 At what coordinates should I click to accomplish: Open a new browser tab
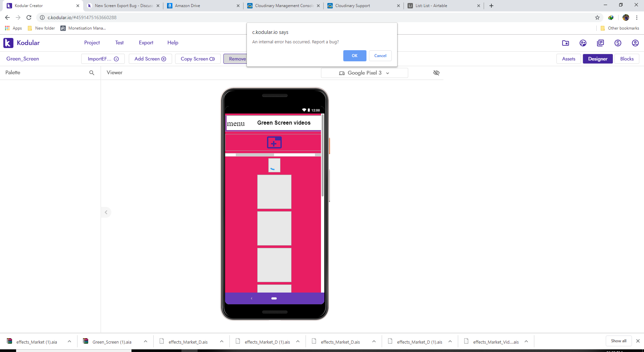(x=491, y=6)
